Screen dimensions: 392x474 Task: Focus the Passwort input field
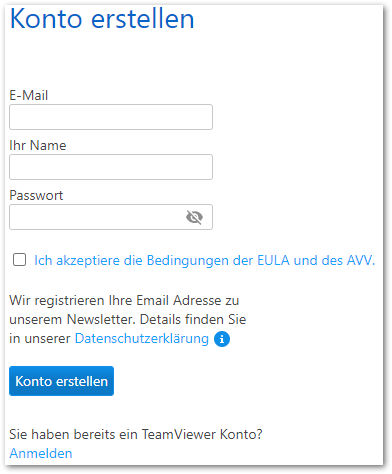tap(111, 217)
